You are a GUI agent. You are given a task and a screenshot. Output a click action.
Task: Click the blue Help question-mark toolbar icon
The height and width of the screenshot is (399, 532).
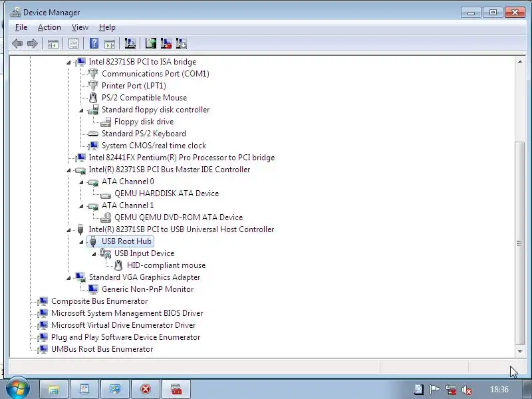pyautogui.click(x=94, y=43)
